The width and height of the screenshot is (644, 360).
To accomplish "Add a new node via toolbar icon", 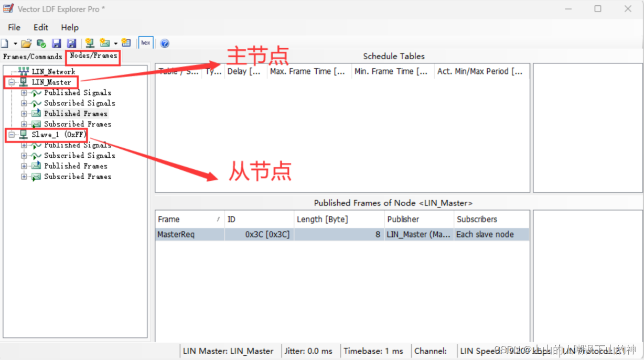I will coord(90,43).
